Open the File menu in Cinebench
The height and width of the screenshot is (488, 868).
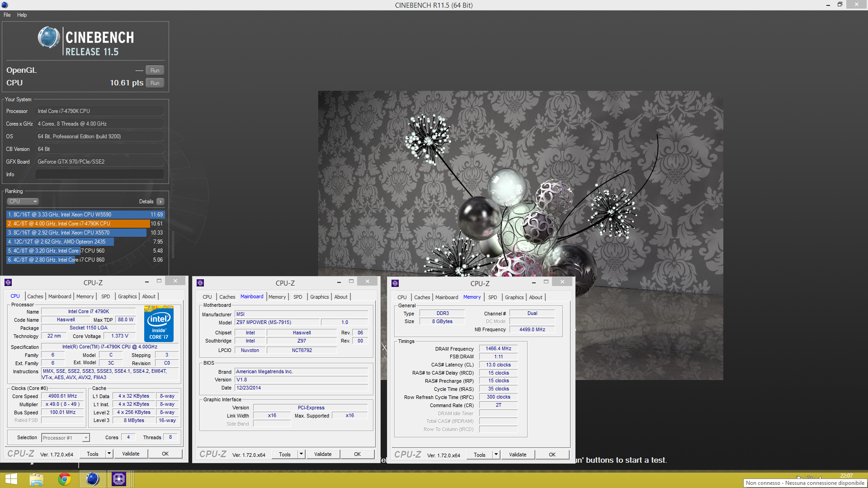click(x=7, y=15)
